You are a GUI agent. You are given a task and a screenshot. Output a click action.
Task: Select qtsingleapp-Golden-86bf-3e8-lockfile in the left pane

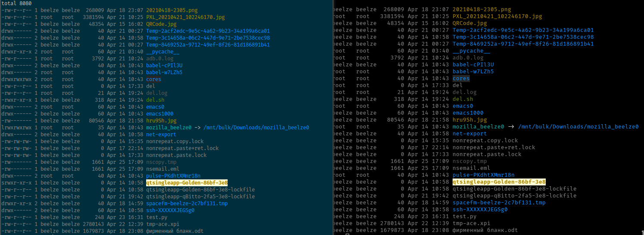coord(200,189)
